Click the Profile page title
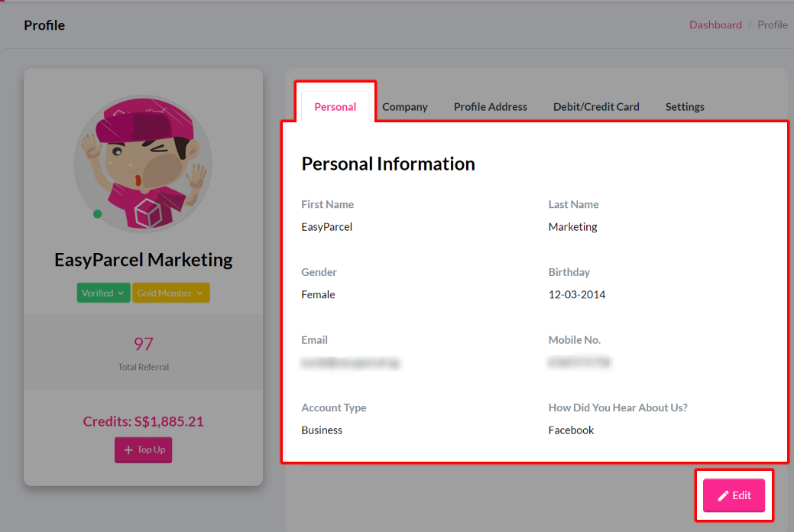The height and width of the screenshot is (532, 794). click(44, 25)
